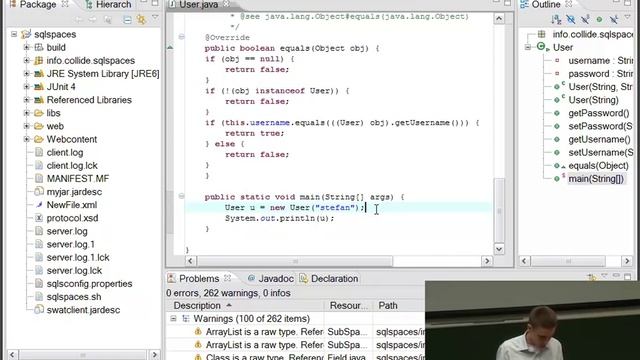Expand info.collide.sqlspaces package
The image size is (640, 360).
point(27,60)
